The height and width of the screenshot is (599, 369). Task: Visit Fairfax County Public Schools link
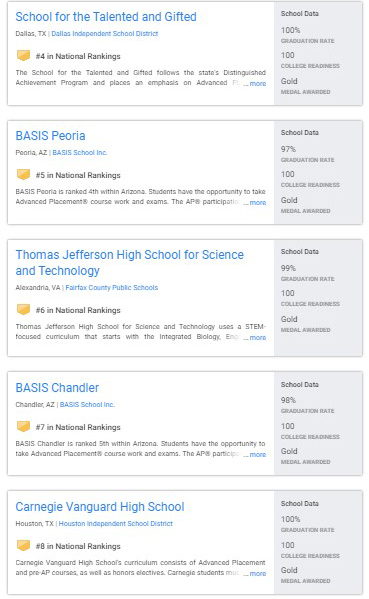112,288
